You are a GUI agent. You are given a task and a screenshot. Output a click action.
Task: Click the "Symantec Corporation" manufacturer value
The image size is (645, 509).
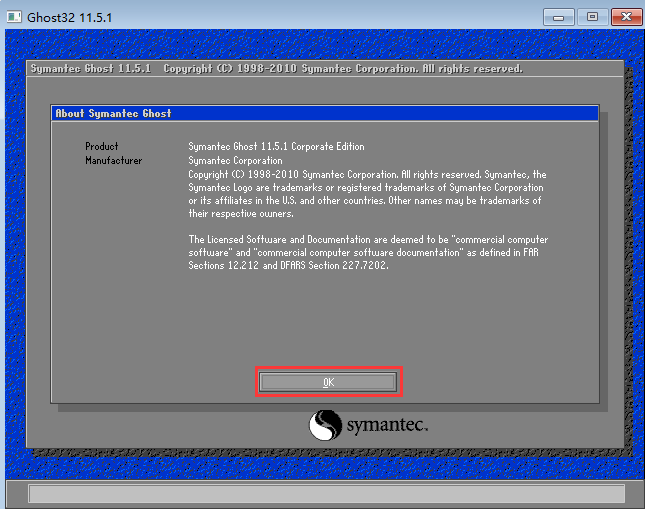point(235,160)
